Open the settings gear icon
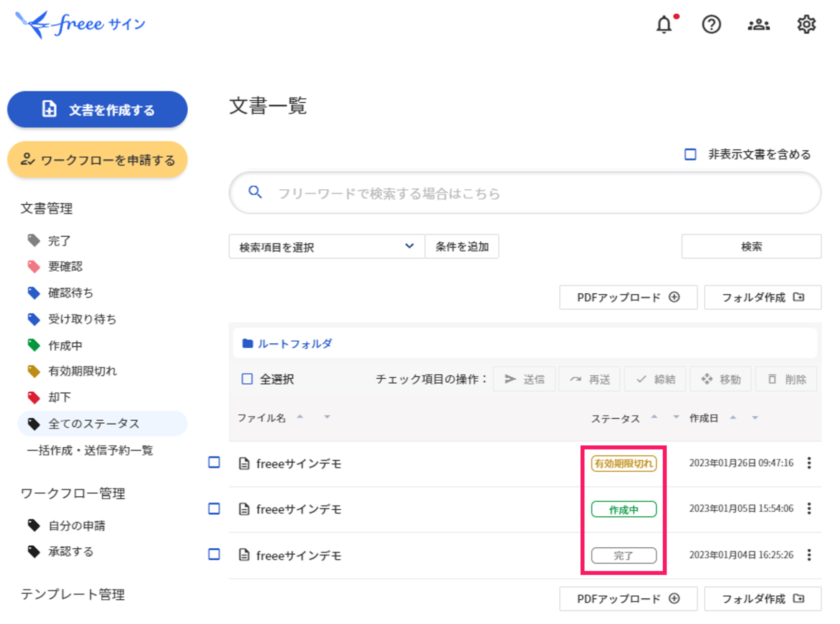Viewport: 840px width, 624px height. (x=806, y=24)
